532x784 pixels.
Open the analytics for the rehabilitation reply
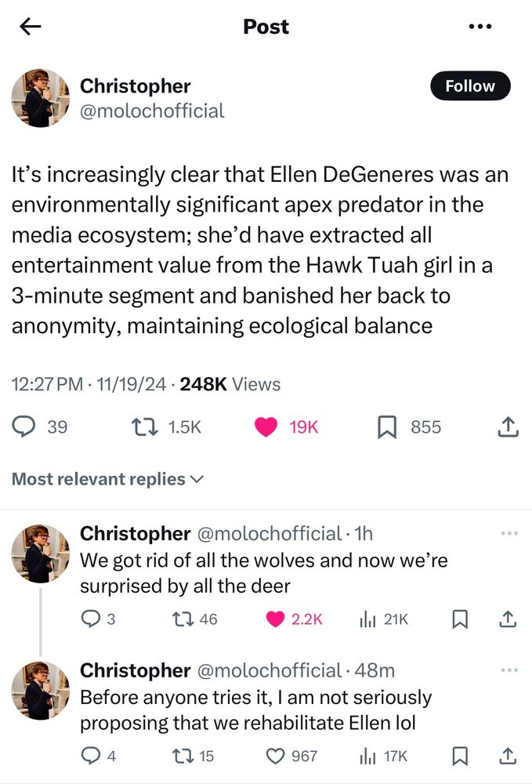[368, 755]
